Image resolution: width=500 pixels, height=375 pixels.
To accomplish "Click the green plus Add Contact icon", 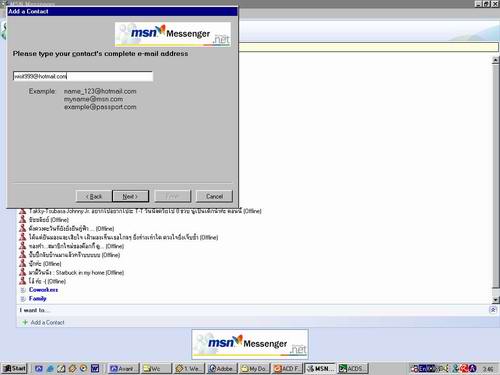I will point(25,322).
